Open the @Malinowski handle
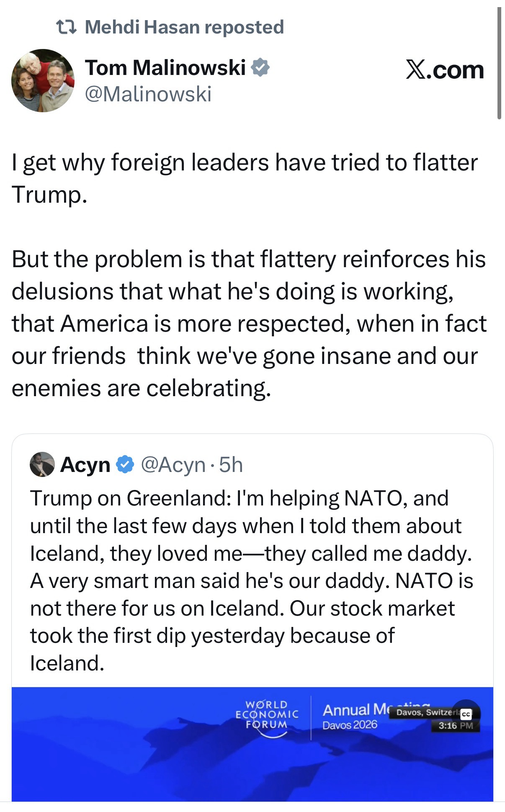The height and width of the screenshot is (812, 505). click(148, 94)
